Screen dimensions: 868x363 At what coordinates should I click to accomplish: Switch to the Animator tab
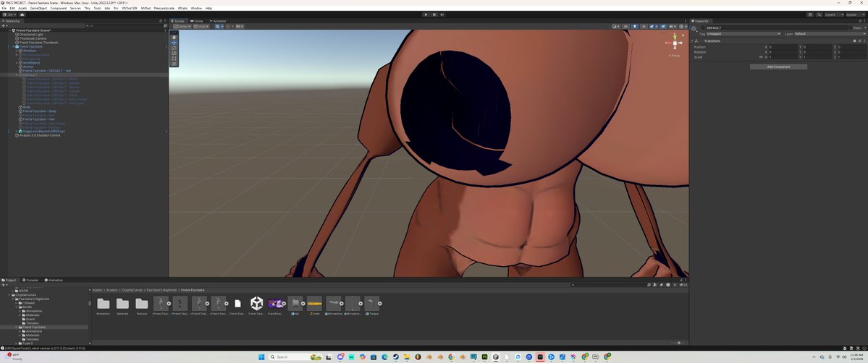pyautogui.click(x=218, y=21)
